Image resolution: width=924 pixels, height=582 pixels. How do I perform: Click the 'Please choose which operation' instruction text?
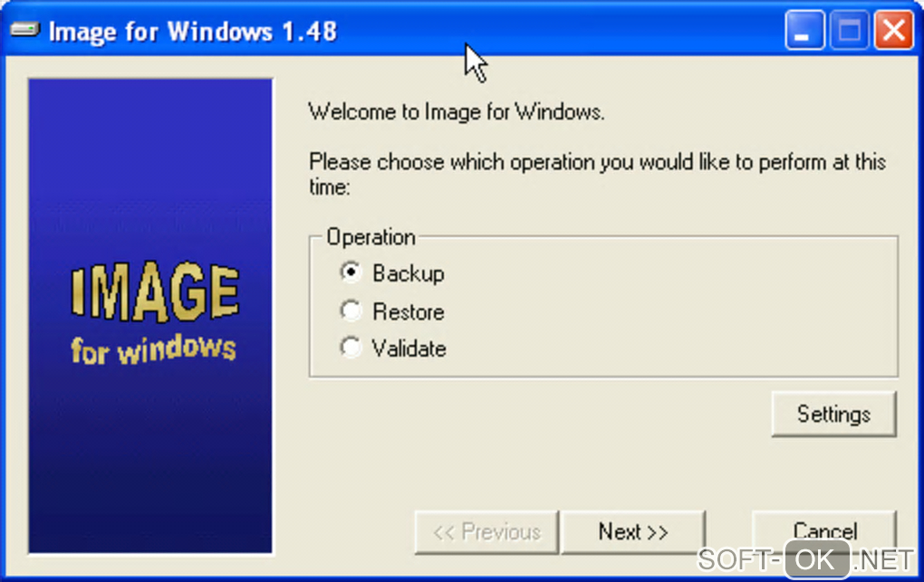(597, 174)
